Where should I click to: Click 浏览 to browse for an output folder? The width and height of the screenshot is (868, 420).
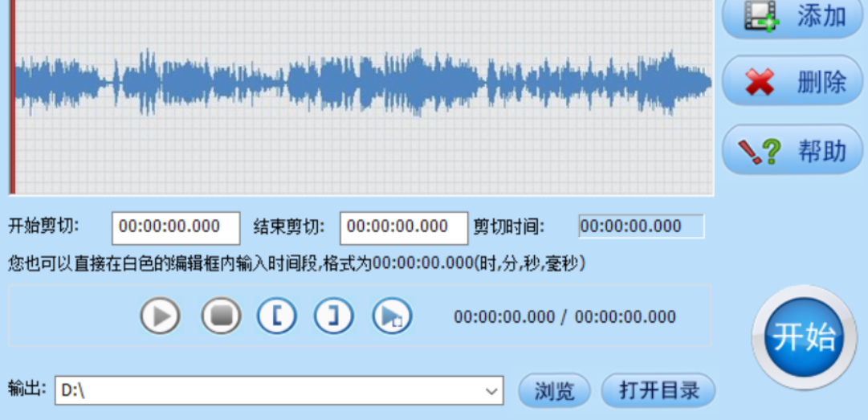click(x=554, y=390)
